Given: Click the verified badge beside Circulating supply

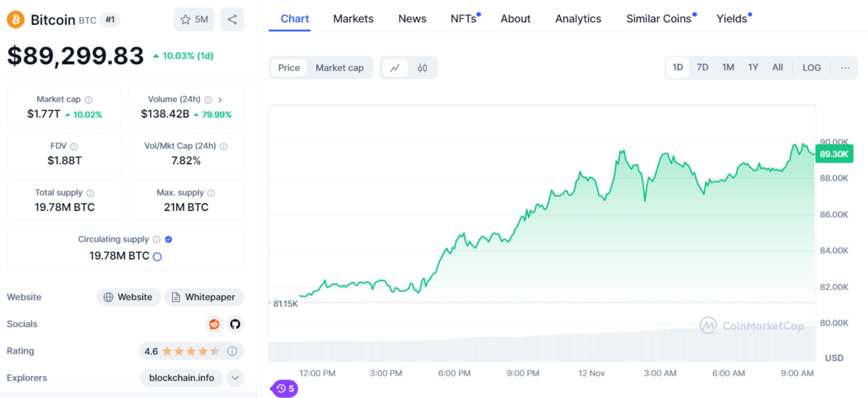Looking at the screenshot, I should (169, 239).
